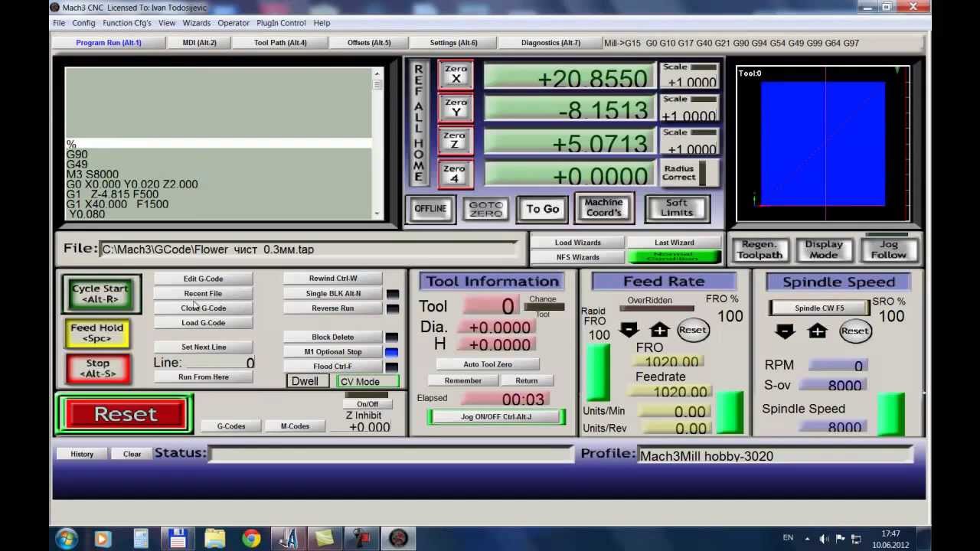Toggle Block Delete
The width and height of the screenshot is (980, 551).
333,337
